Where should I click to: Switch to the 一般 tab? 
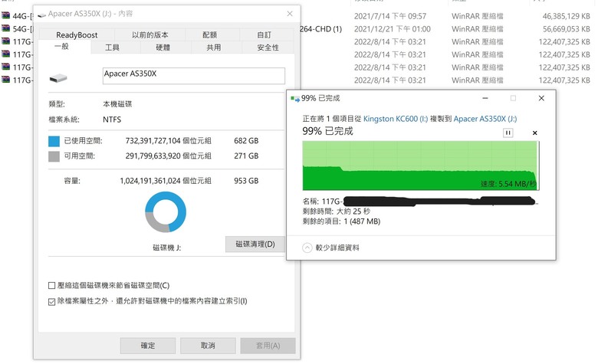pyautogui.click(x=61, y=47)
